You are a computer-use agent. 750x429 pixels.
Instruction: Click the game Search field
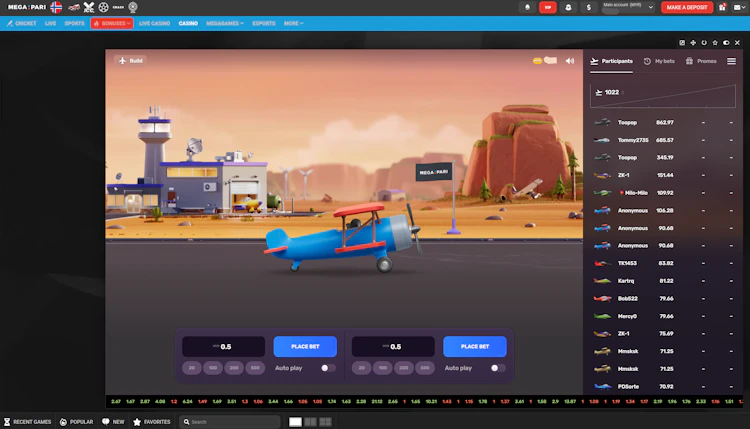tap(230, 422)
